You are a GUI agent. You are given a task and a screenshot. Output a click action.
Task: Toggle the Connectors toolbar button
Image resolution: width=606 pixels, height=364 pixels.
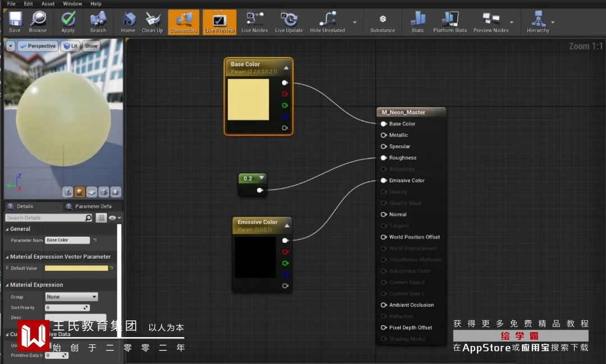[183, 22]
